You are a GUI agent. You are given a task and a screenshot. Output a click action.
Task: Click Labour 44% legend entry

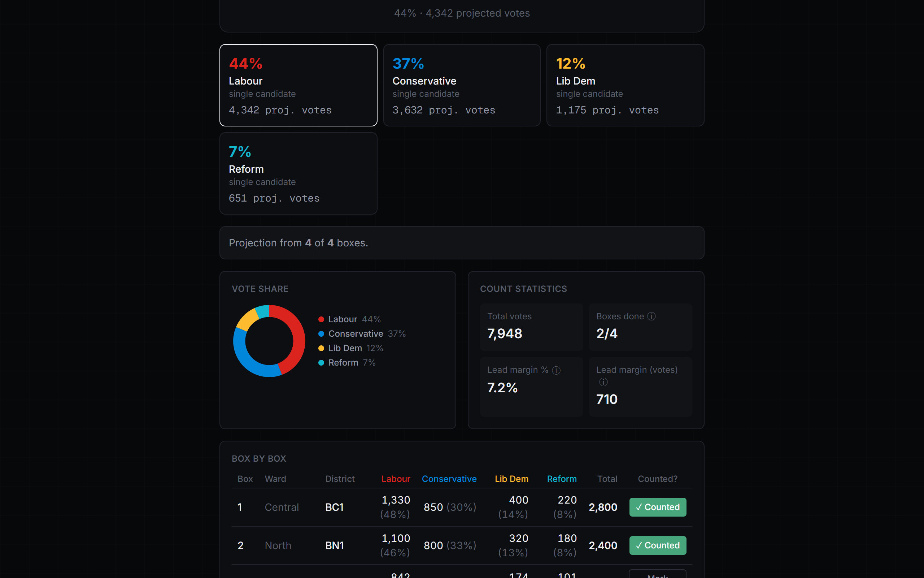click(349, 319)
